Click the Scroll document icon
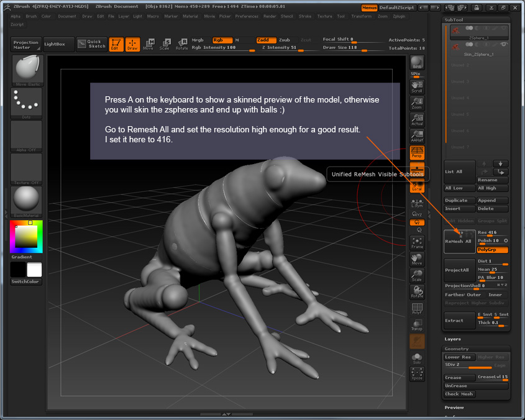This screenshot has width=525, height=420. [417, 87]
